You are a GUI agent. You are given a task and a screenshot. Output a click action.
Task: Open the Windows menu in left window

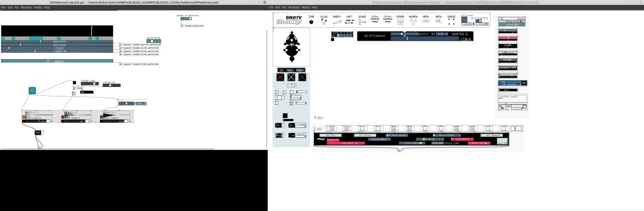(x=25, y=8)
